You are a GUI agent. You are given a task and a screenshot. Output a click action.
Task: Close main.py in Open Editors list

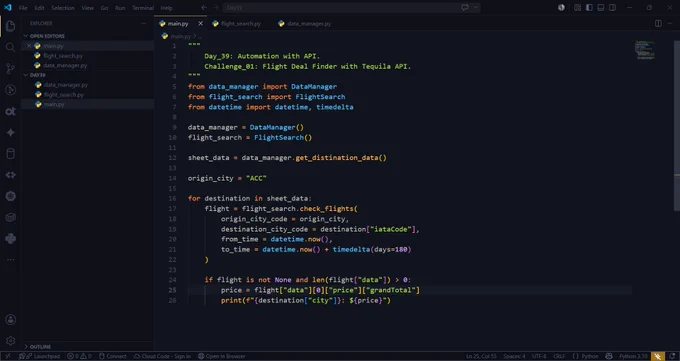click(x=29, y=46)
